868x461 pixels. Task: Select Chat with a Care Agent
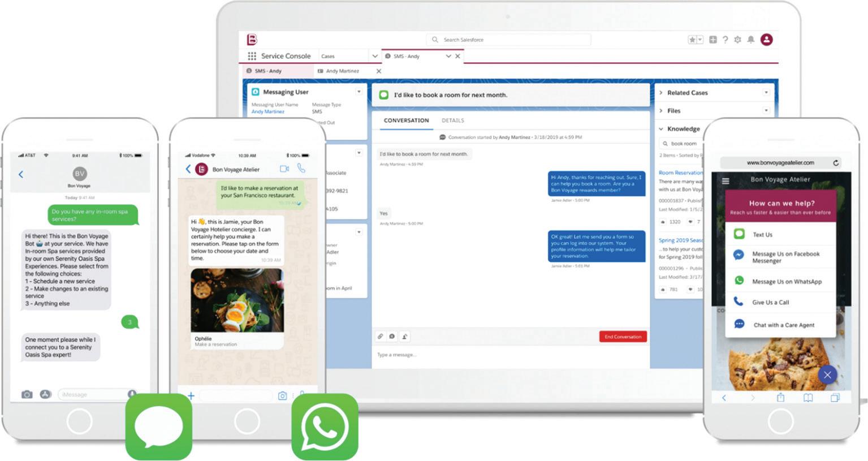(x=780, y=325)
